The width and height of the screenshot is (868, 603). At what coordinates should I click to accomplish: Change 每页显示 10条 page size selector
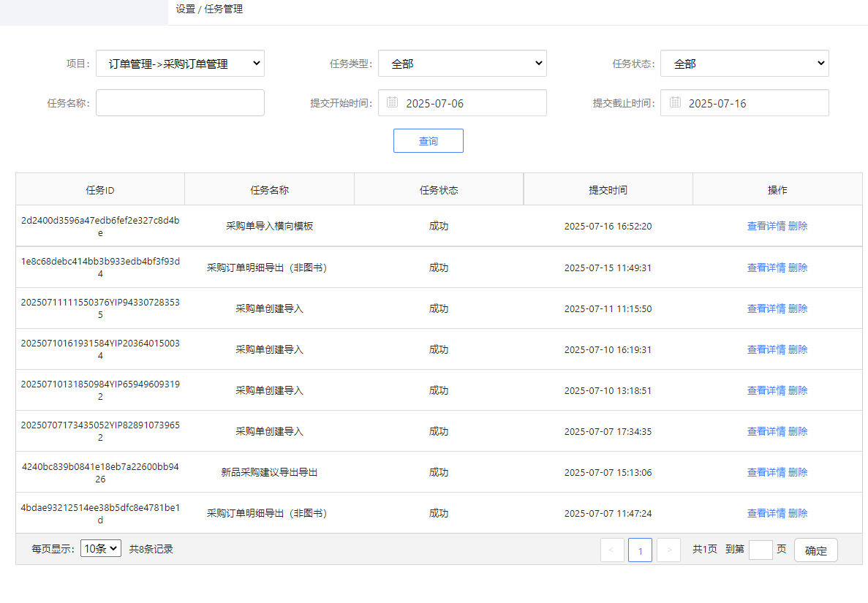(101, 549)
